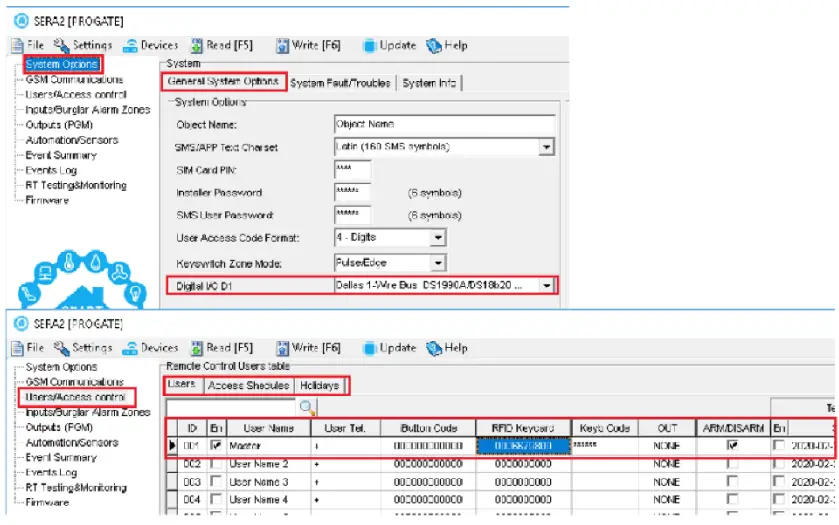Select Users/Access control in the General System Options window tree
Image resolution: width=839 pixels, height=525 pixels.
tap(76, 95)
